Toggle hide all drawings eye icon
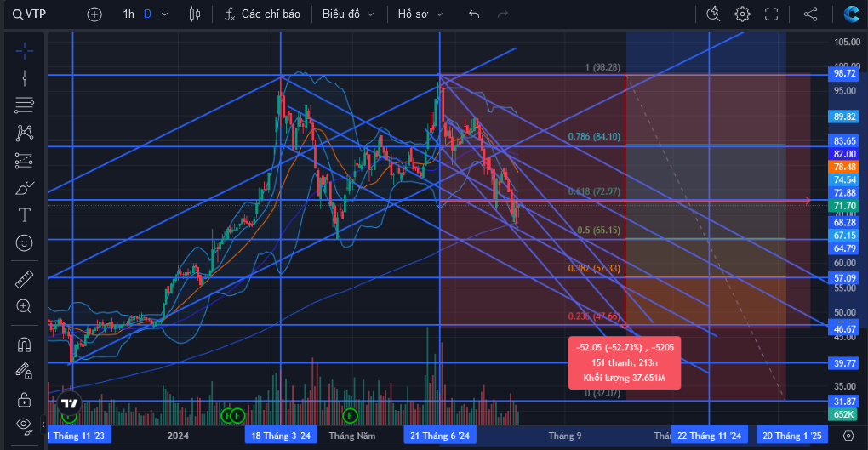This screenshot has width=868, height=450. (24, 424)
